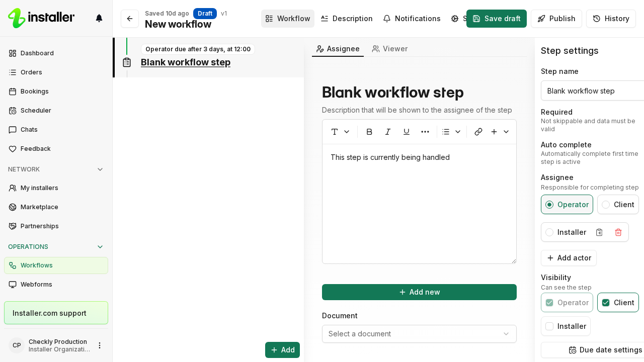Toggle italic formatting in editor toolbar

388,132
